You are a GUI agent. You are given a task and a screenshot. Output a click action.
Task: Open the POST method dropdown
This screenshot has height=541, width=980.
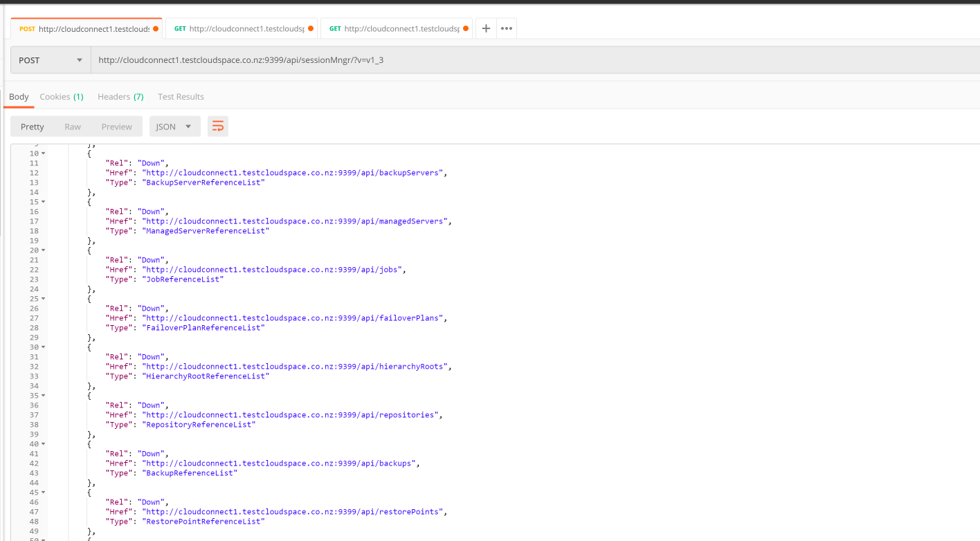(51, 60)
